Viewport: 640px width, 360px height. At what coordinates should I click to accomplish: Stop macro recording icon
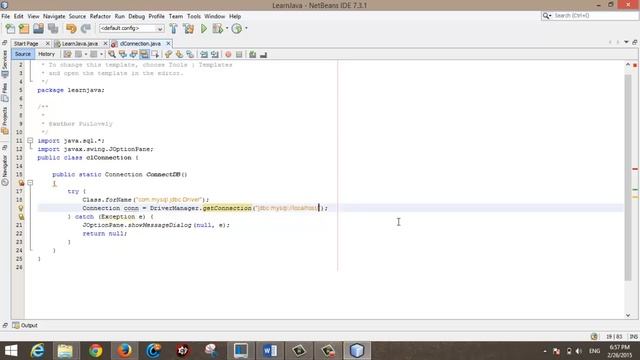[239, 54]
